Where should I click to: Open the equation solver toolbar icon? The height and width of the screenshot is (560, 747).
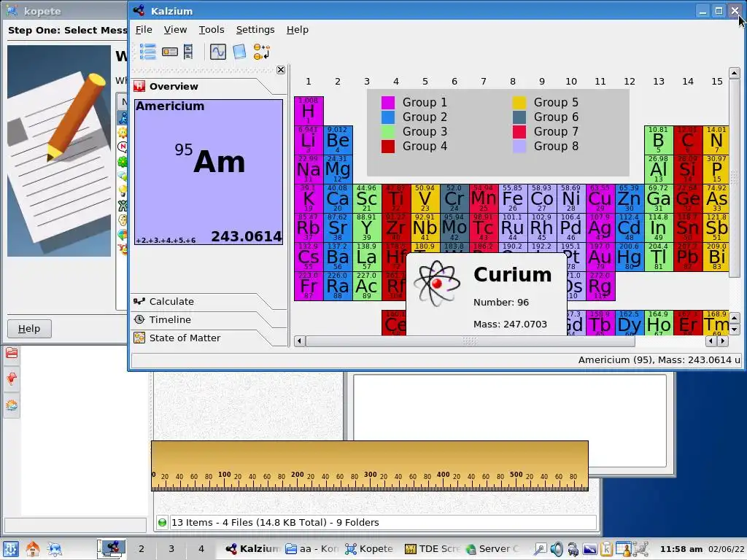pos(262,52)
